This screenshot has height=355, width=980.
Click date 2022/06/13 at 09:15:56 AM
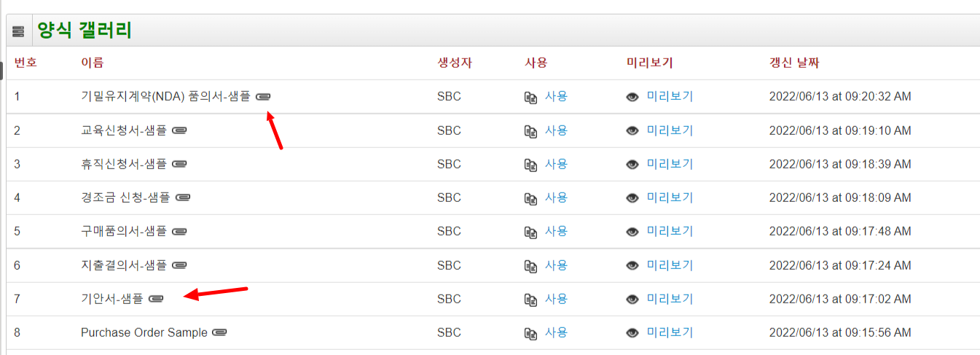click(840, 333)
